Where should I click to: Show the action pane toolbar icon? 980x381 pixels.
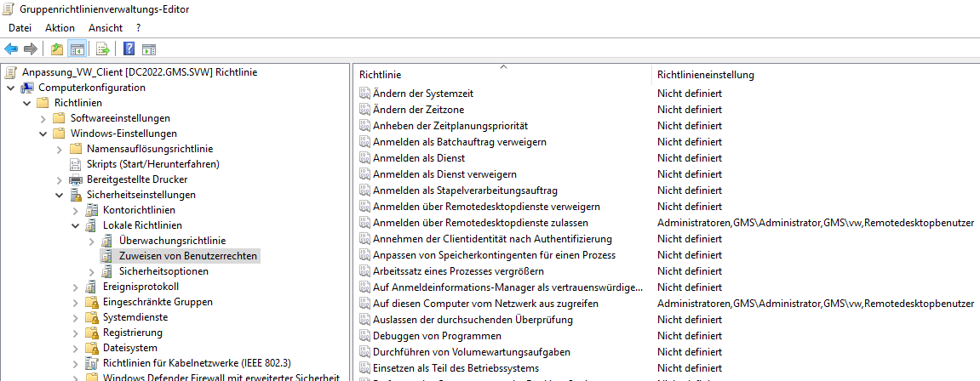149,49
